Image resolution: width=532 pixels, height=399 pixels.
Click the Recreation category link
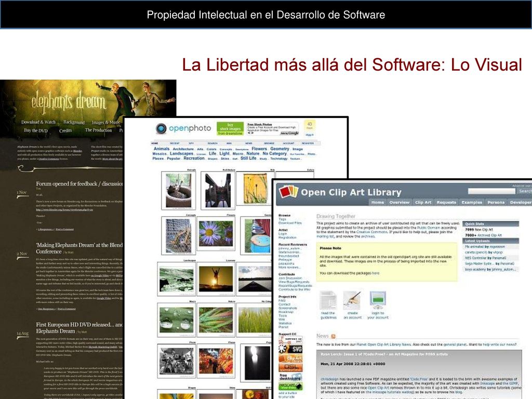point(194,158)
